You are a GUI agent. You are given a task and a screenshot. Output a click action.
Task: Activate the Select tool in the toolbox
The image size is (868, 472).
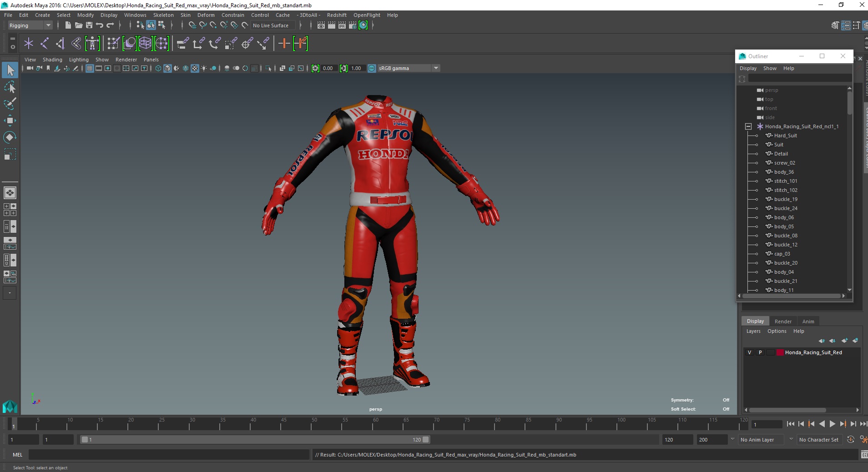10,70
